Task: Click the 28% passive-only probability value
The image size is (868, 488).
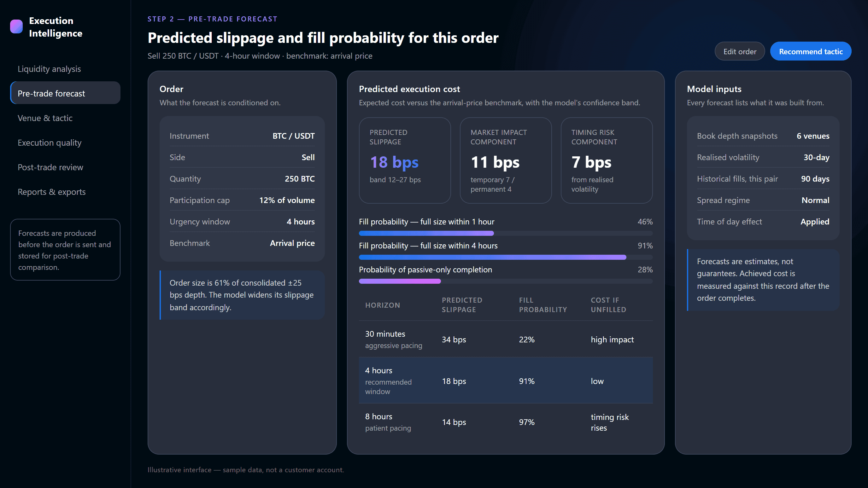Action: 645,270
